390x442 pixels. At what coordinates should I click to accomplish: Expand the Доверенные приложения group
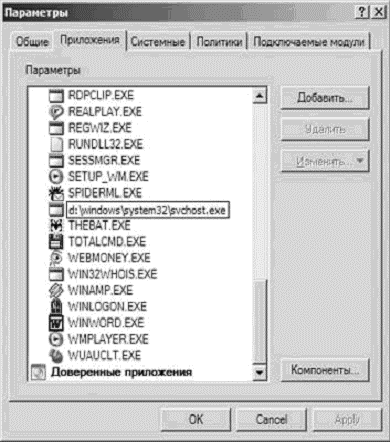pos(38,372)
